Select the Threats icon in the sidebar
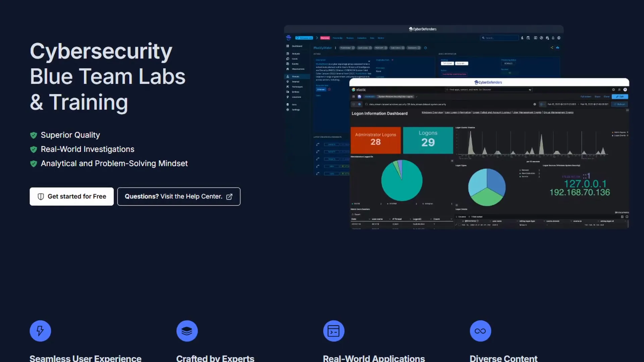 [x=287, y=76]
